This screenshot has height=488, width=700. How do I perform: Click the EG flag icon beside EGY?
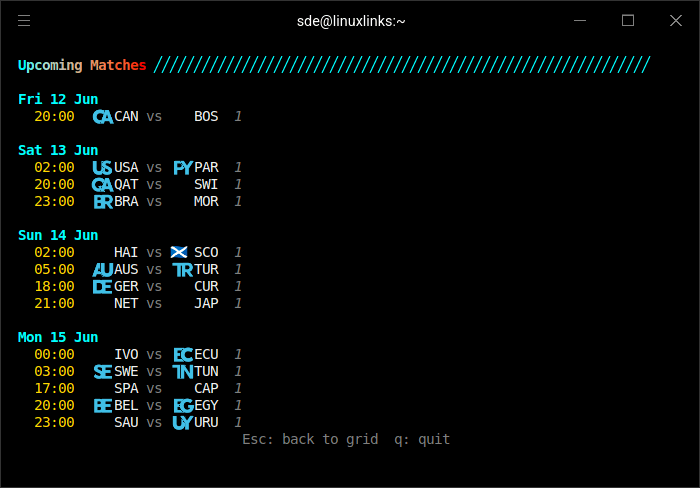[183, 406]
